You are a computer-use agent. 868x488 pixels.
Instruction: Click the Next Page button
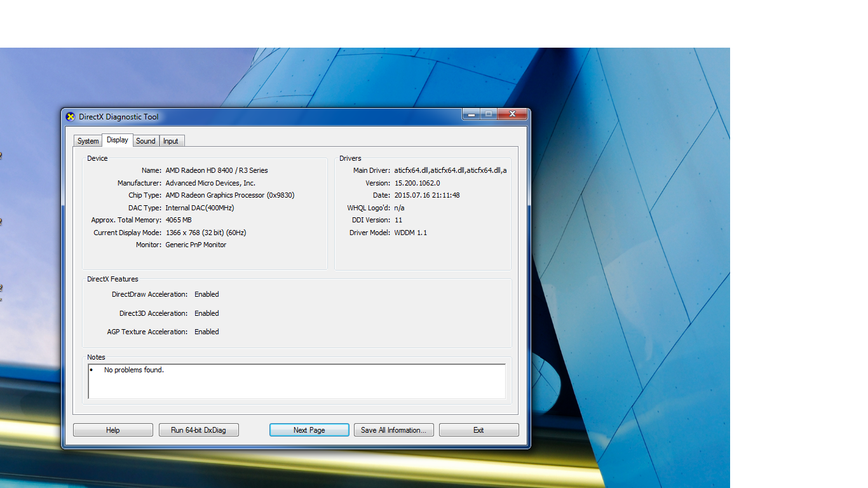[309, 430]
